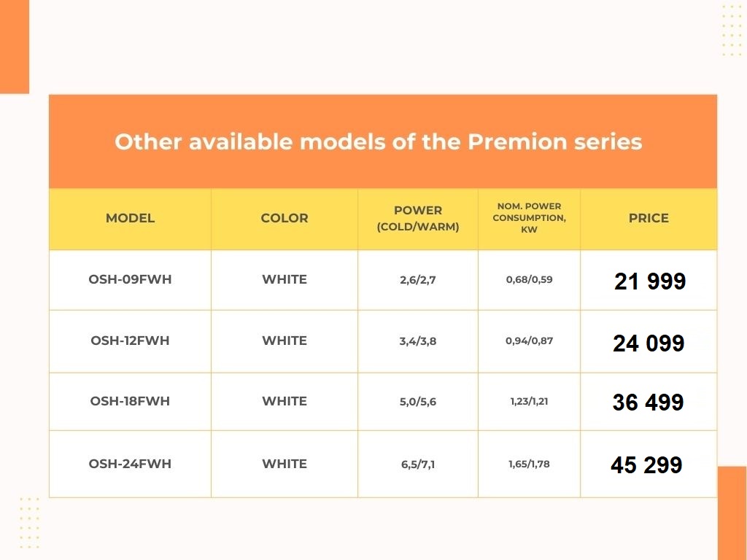Select the 45 299 price cell
The width and height of the screenshot is (747, 560).
pos(646,464)
